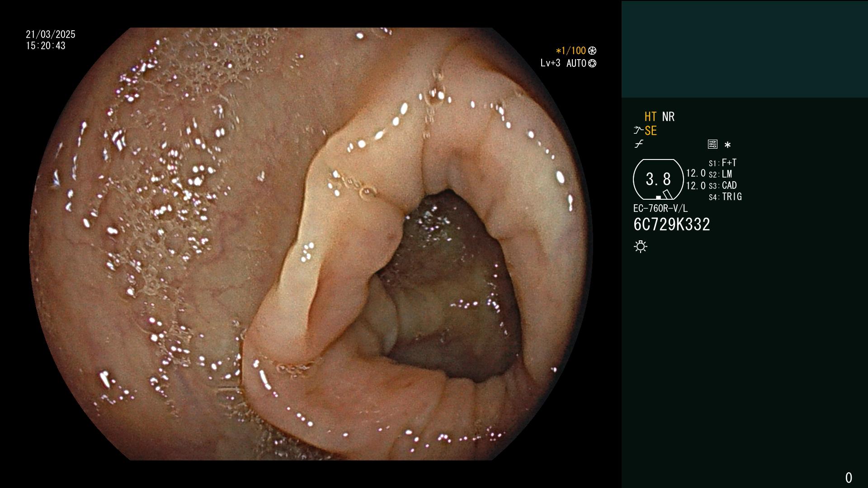
Task: Click the tone curve icon below SE
Action: coord(639,144)
